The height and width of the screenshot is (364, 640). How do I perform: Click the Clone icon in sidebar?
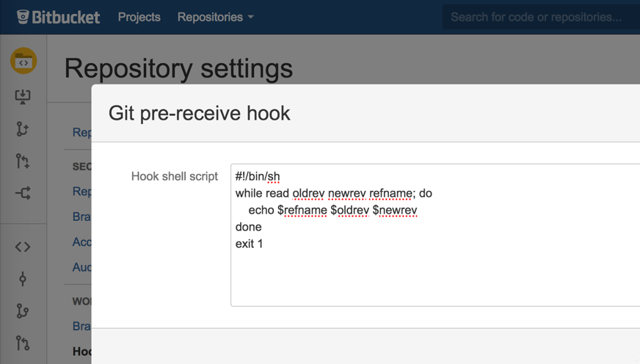point(23,97)
